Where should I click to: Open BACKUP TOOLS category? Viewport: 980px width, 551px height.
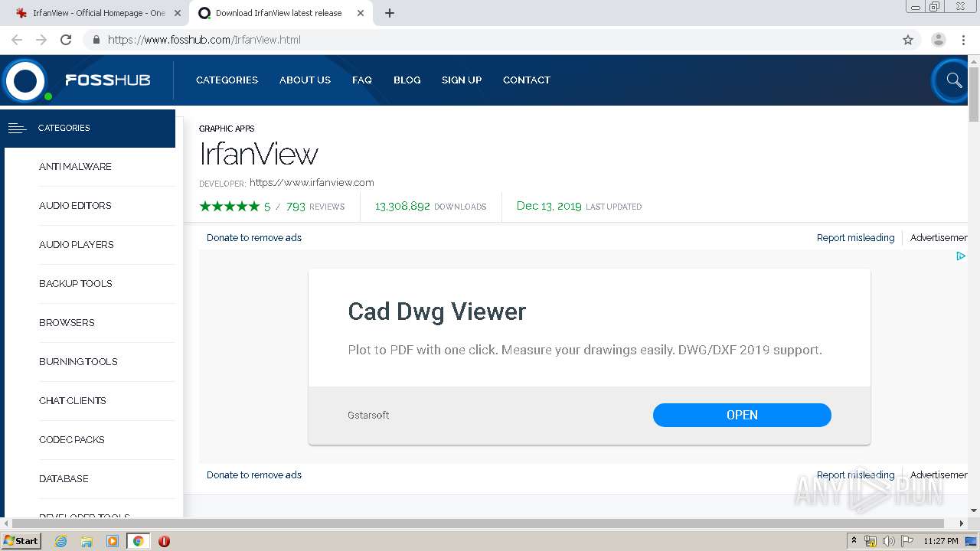pyautogui.click(x=76, y=283)
